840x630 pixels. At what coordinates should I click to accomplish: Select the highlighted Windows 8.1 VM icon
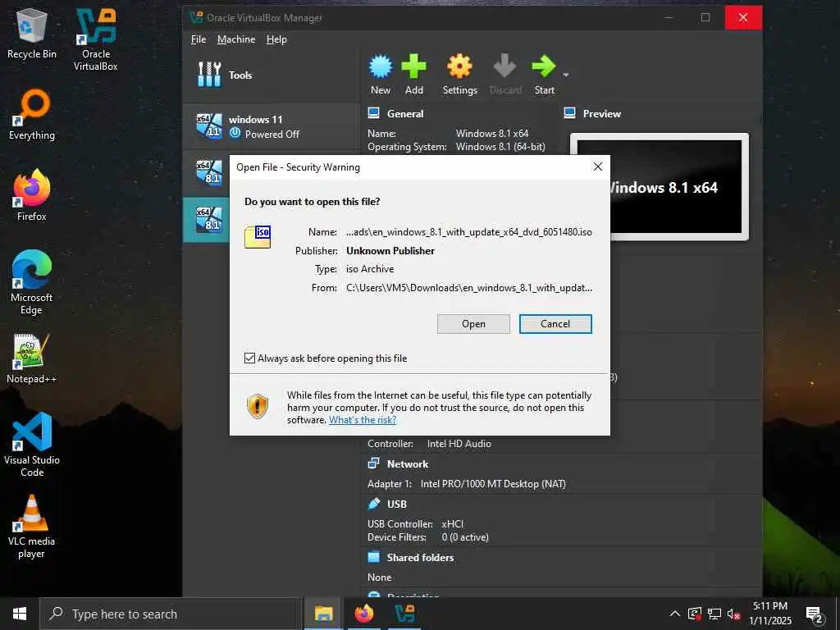(209, 220)
